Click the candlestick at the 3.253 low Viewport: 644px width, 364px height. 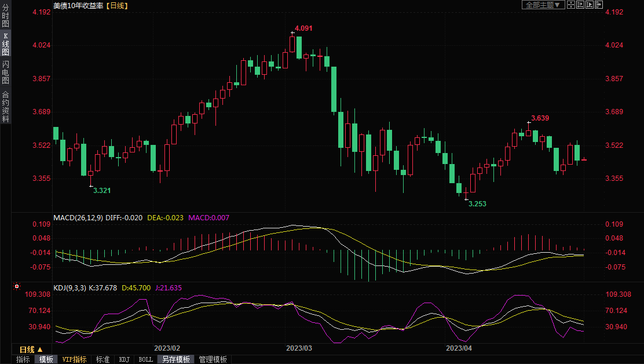tap(466, 193)
